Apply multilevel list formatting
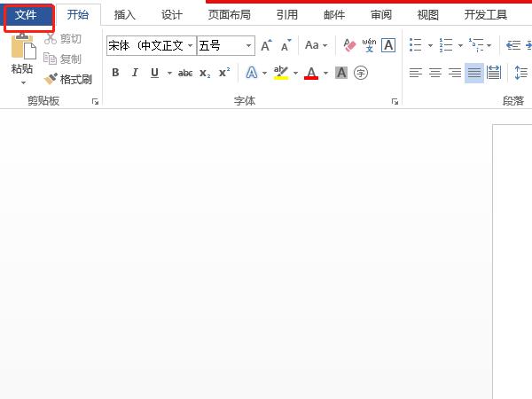 click(x=476, y=45)
